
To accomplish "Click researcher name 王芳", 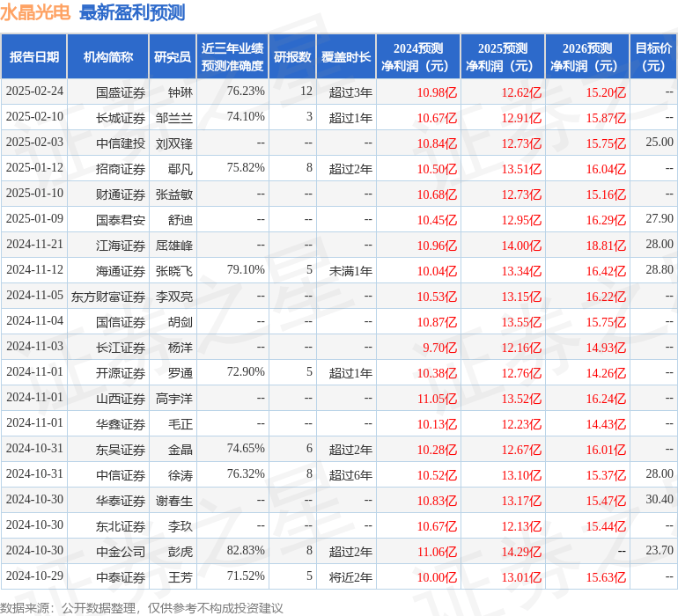I will (181, 576).
